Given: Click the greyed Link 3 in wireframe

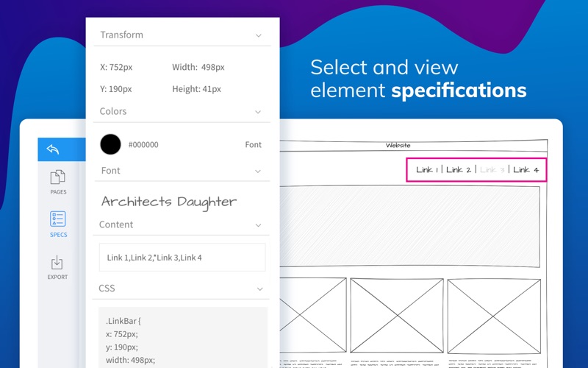Looking at the screenshot, I should 492,170.
